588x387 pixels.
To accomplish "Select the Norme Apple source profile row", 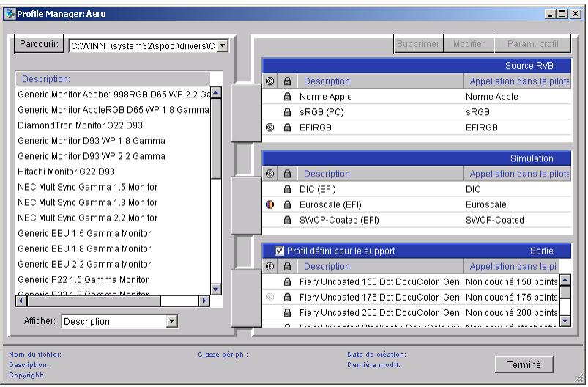I will [x=417, y=97].
